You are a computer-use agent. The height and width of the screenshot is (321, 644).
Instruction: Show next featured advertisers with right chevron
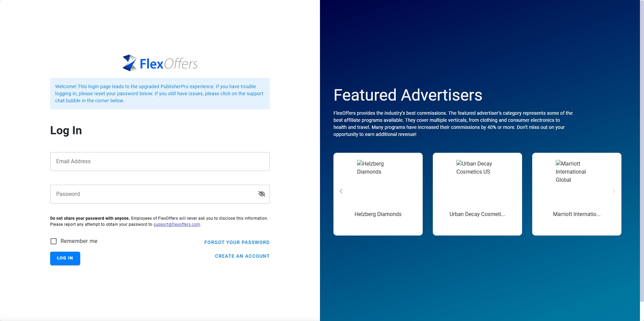click(614, 191)
